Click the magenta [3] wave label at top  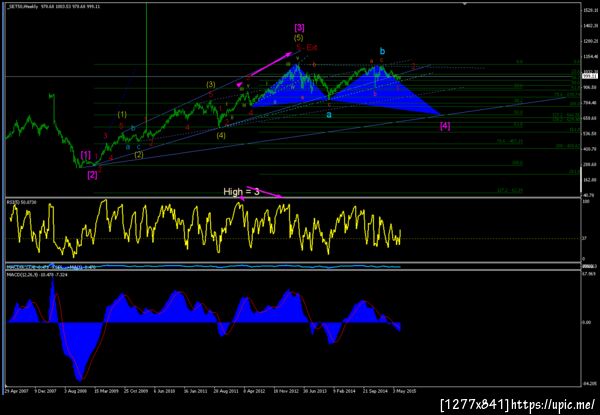pyautogui.click(x=299, y=28)
